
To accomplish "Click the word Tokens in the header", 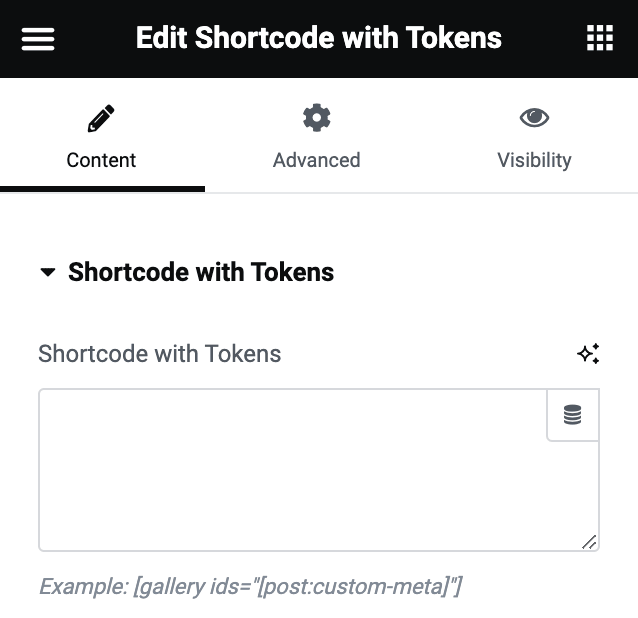I will pos(453,39).
